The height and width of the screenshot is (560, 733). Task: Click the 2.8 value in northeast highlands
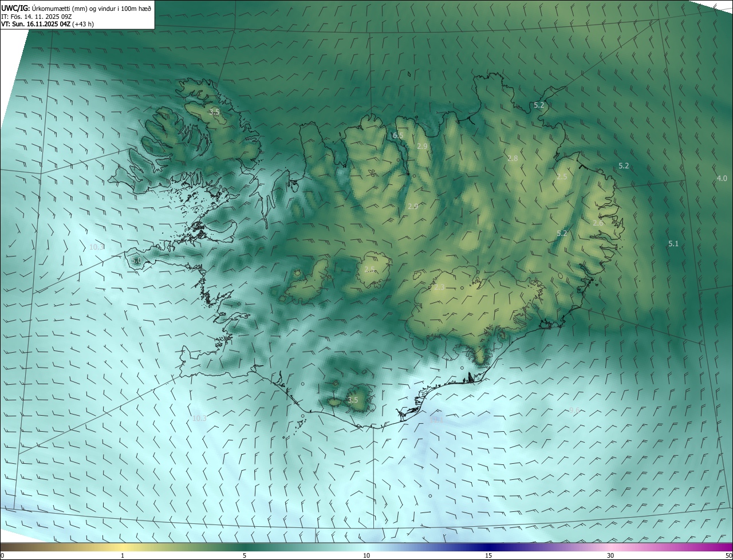513,158
